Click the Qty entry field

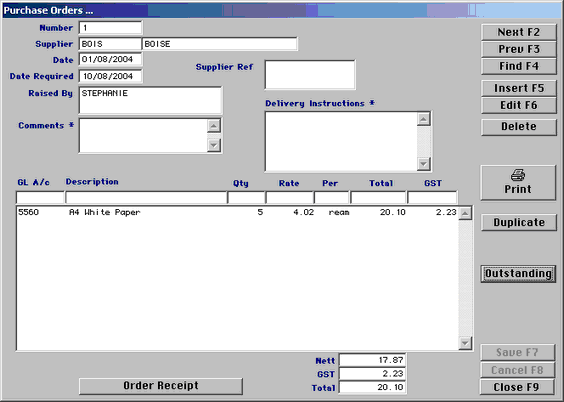click(x=246, y=197)
